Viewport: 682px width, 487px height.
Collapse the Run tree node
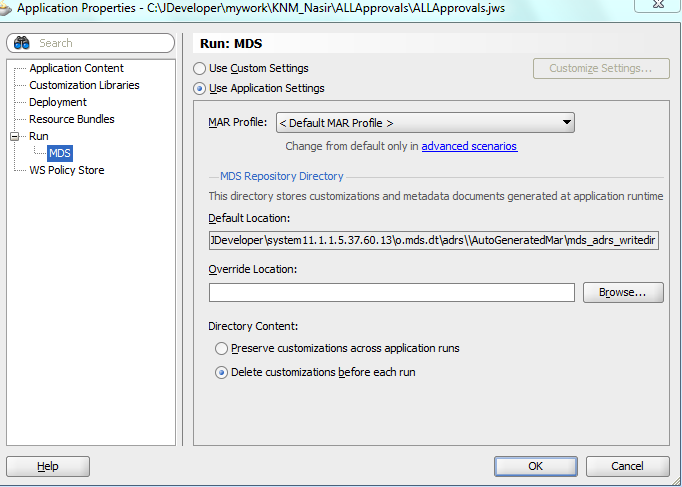coord(15,137)
